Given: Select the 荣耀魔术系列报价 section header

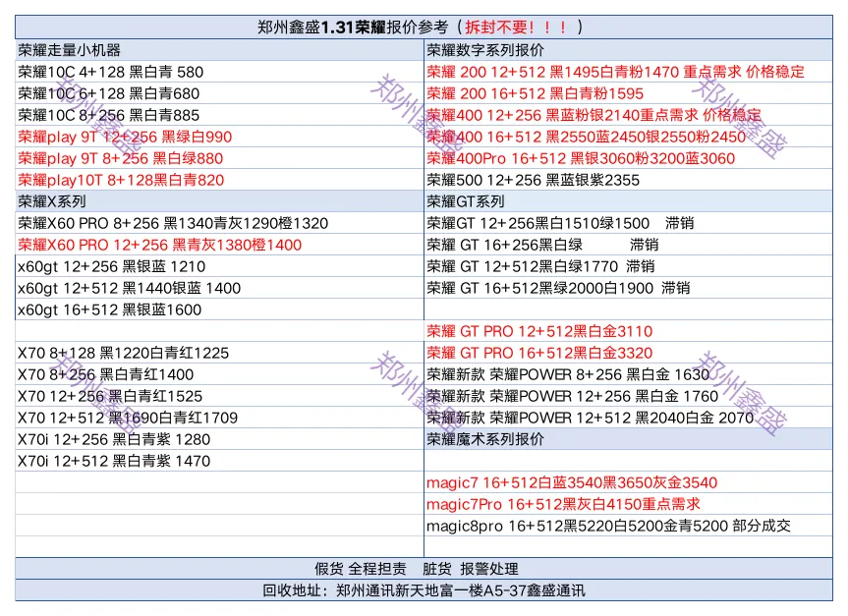Looking at the screenshot, I should coord(629,439).
